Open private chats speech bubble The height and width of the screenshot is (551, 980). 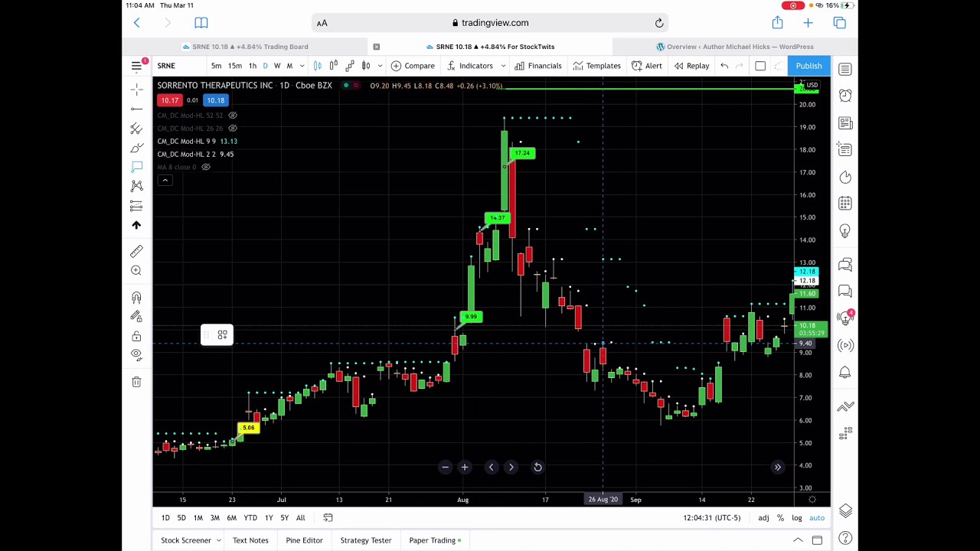[845, 291]
